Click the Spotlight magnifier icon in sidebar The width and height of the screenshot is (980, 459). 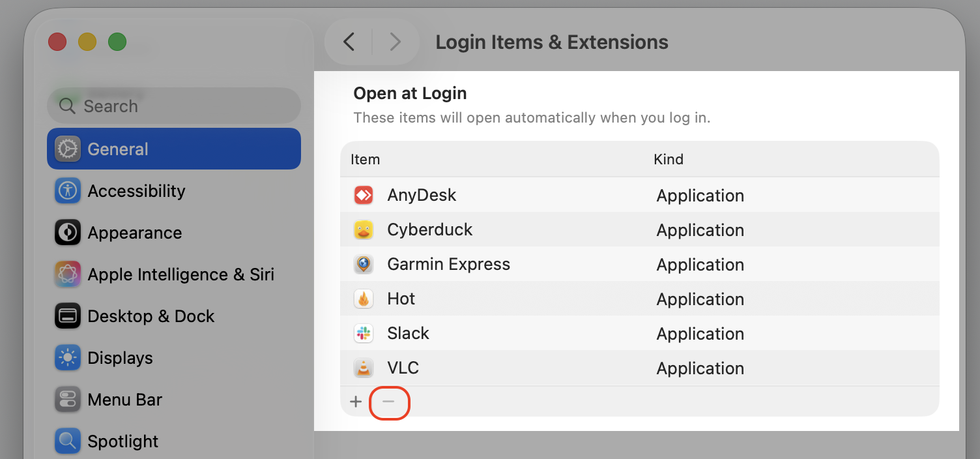68,441
